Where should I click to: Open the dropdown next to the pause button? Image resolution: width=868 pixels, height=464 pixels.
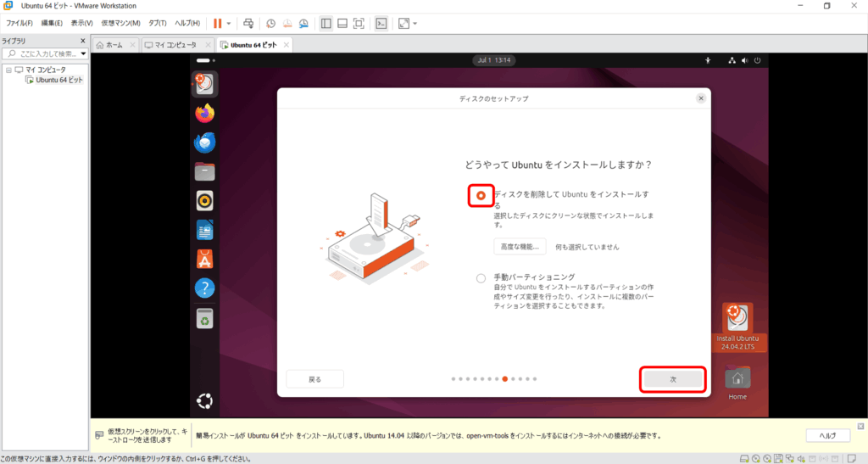tap(229, 24)
